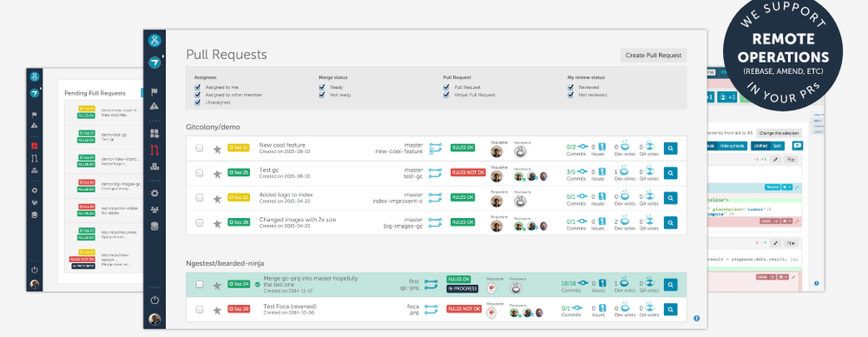Click the Sep 21 date badge on New cool feature
The width and height of the screenshot is (868, 337).
(x=239, y=148)
